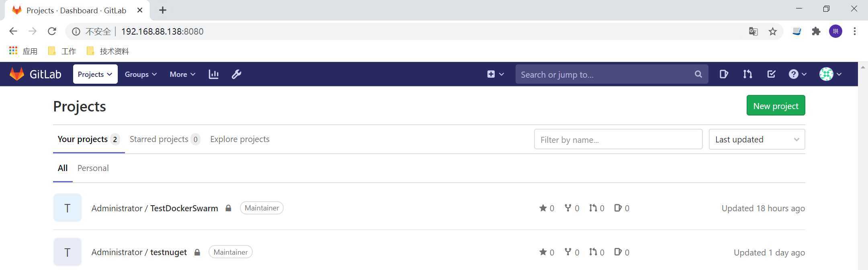The image size is (868, 270).
Task: Click the GitLab fox logo
Action: tap(17, 74)
